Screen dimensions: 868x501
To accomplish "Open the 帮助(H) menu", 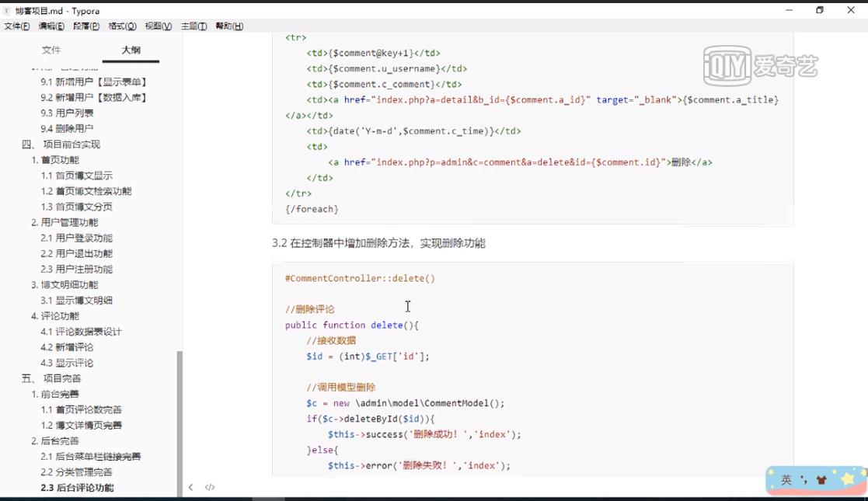I will (x=229, y=26).
